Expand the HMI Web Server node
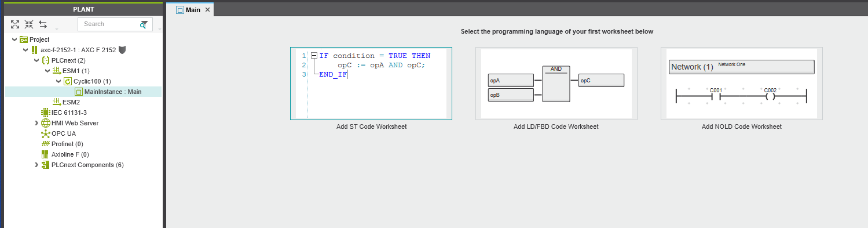This screenshot has height=228, width=868. click(x=36, y=123)
